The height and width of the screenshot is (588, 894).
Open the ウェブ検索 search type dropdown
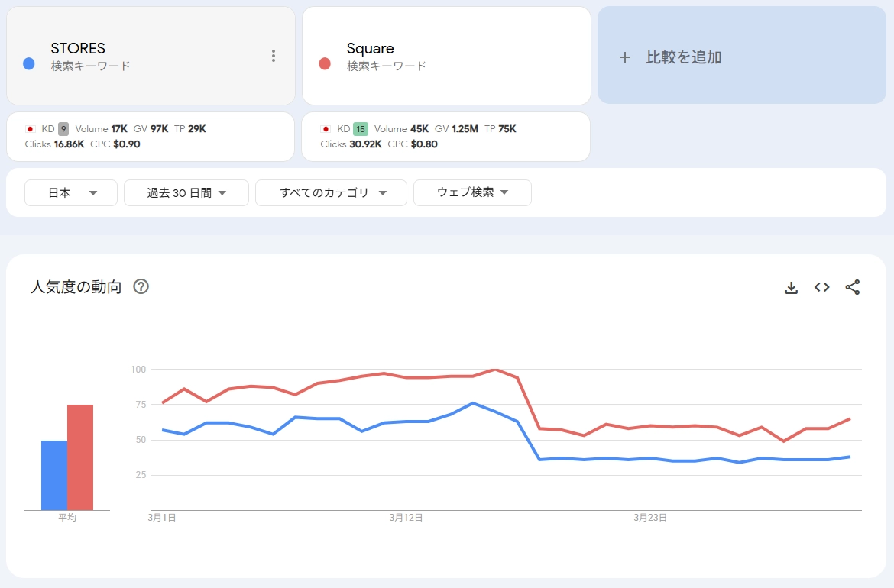[472, 192]
